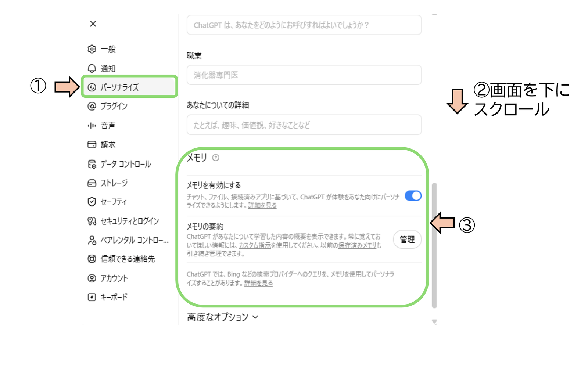588x378 pixels.
Task: Click the bell icon beside 通知
Action: (x=92, y=68)
